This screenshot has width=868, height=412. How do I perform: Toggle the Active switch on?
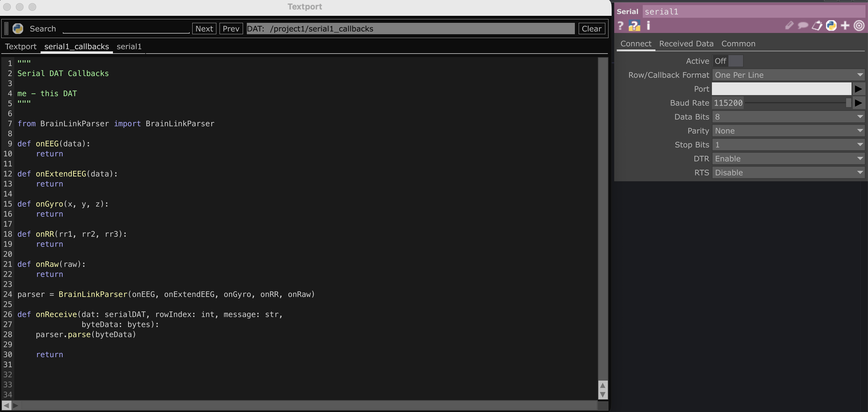coord(728,61)
